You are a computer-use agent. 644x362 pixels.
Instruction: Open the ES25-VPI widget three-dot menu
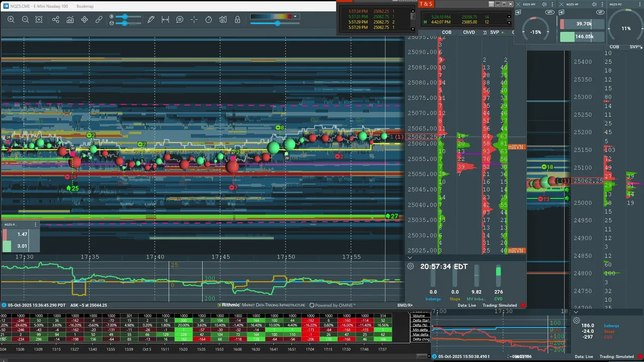[x=552, y=4]
